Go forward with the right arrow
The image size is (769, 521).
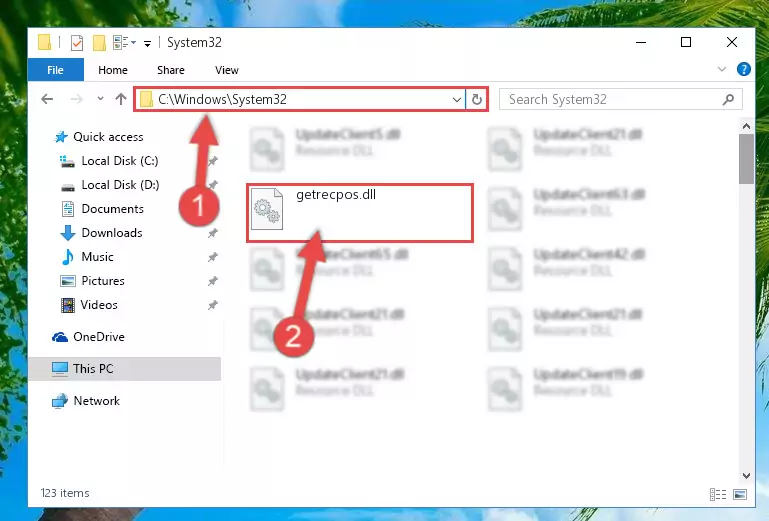77,99
